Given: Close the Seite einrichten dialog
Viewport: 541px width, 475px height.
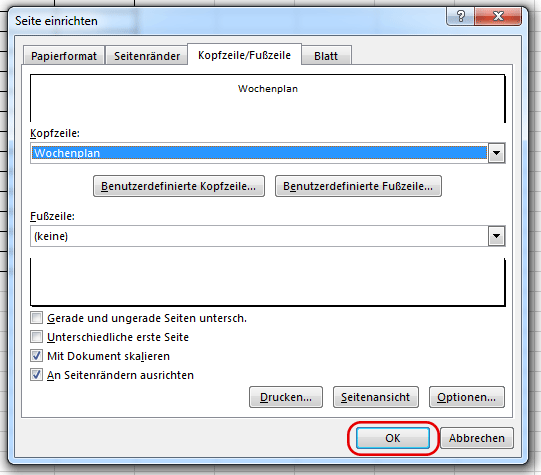Looking at the screenshot, I should pyautogui.click(x=498, y=16).
